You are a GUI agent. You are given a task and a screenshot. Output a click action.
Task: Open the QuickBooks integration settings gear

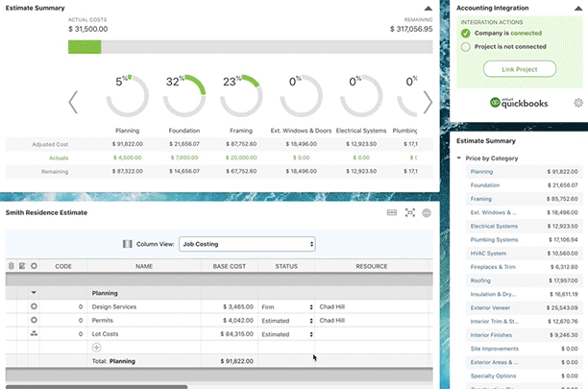point(577,103)
